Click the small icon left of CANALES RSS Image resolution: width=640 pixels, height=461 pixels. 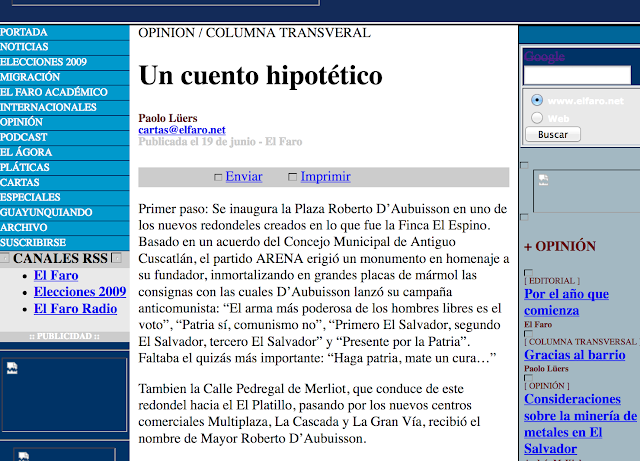4,258
